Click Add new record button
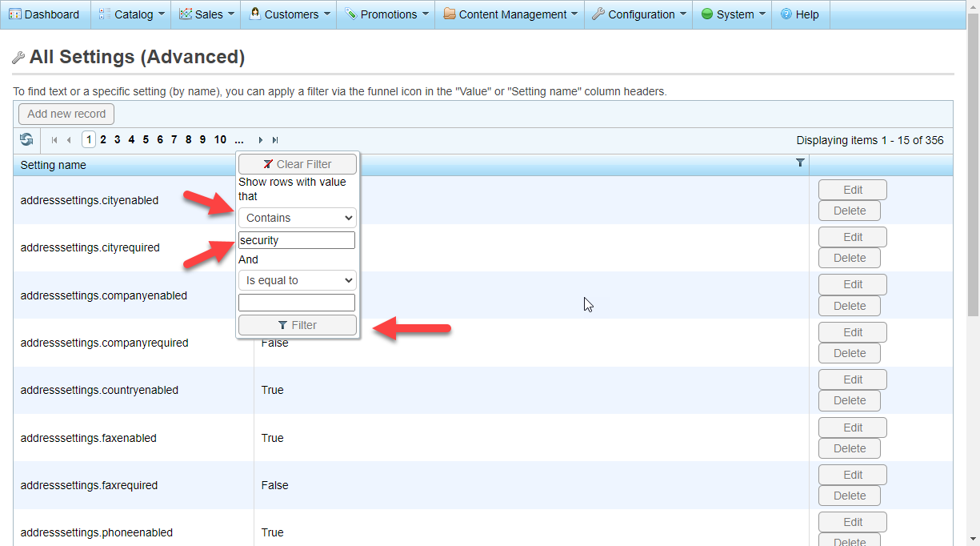The height and width of the screenshot is (546, 980). tap(66, 114)
